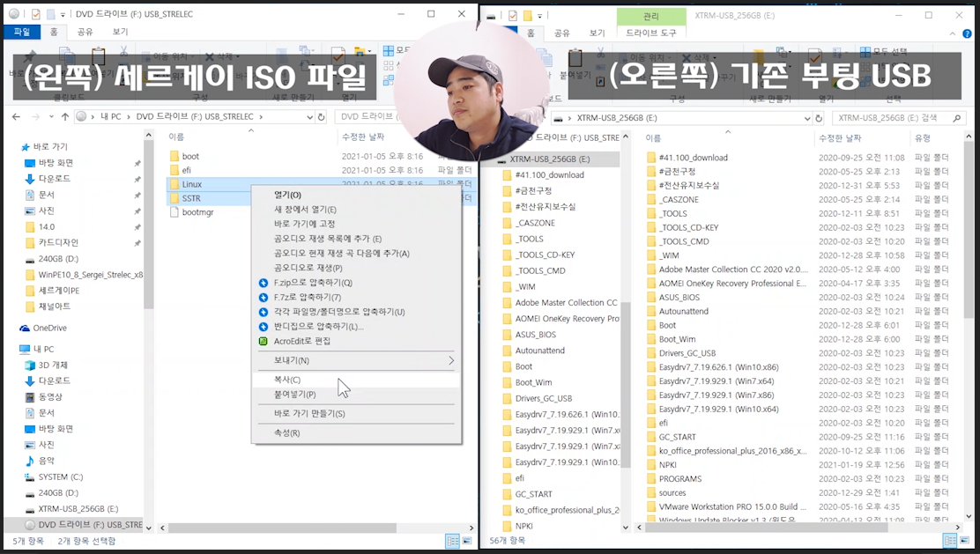Open address history dropdown in right window
The image size is (980, 554).
(x=807, y=118)
